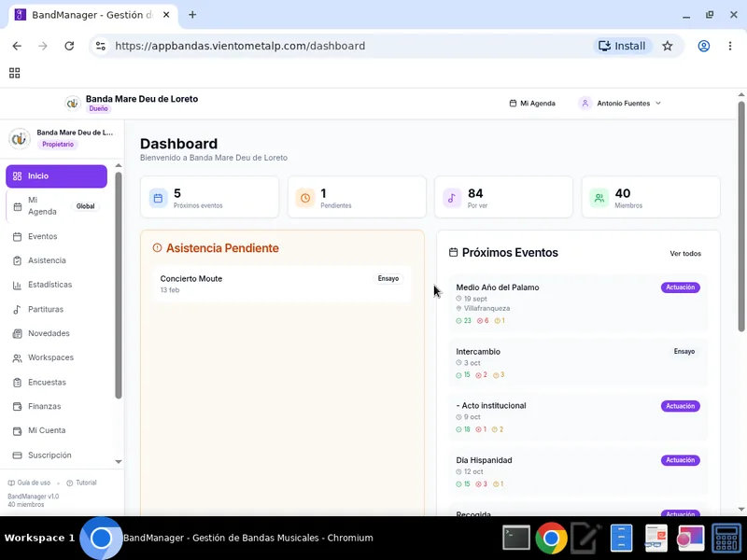Click the address bar URL field
Screen dimensions: 747x560
coord(350,46)
